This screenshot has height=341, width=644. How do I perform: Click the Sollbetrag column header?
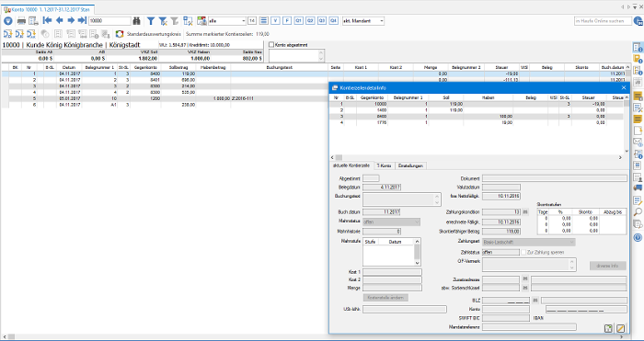(x=178, y=67)
